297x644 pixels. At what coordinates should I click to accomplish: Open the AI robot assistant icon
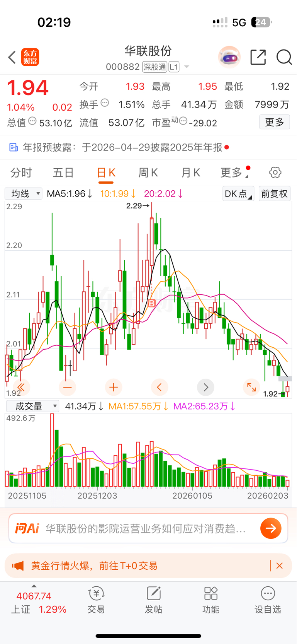point(229,57)
